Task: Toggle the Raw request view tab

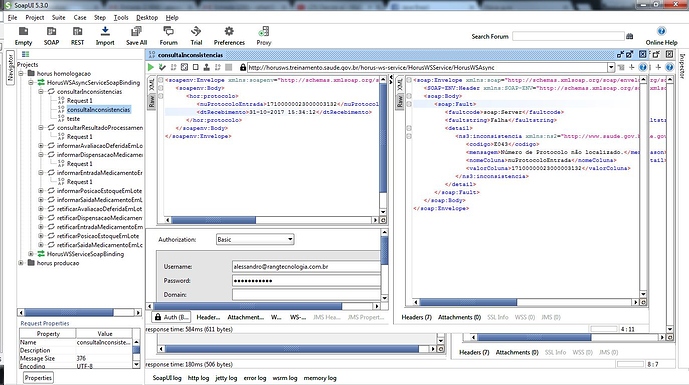Action: [152, 102]
